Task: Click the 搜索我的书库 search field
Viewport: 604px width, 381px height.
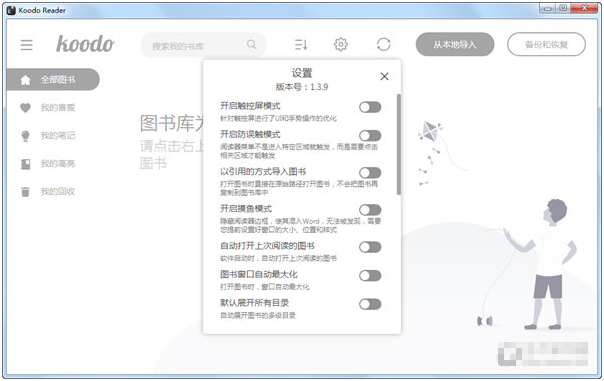Action: [203, 45]
